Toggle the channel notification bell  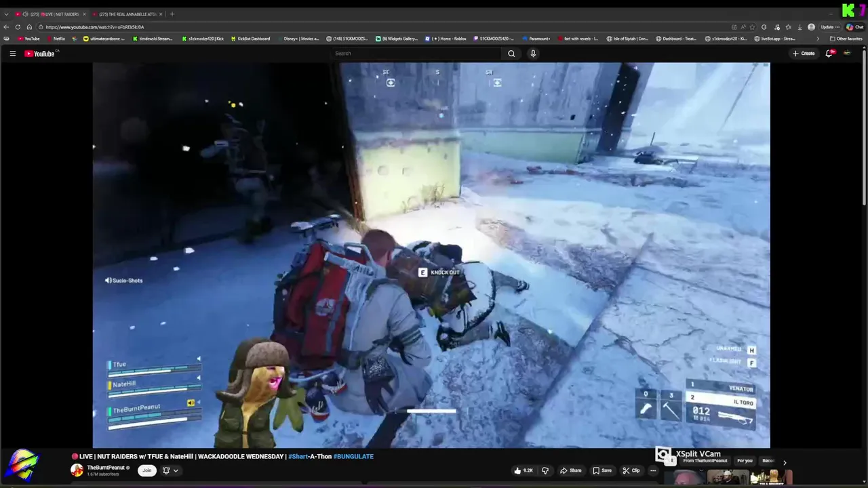165,470
